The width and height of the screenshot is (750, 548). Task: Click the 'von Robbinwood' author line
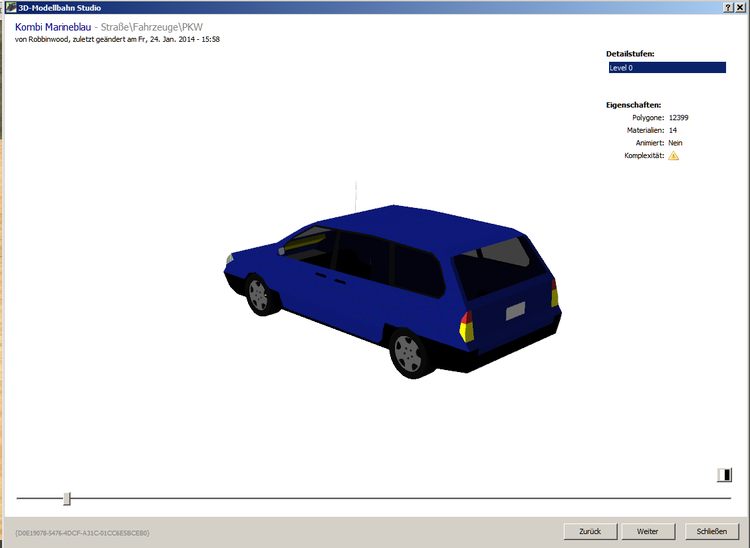coord(117,39)
